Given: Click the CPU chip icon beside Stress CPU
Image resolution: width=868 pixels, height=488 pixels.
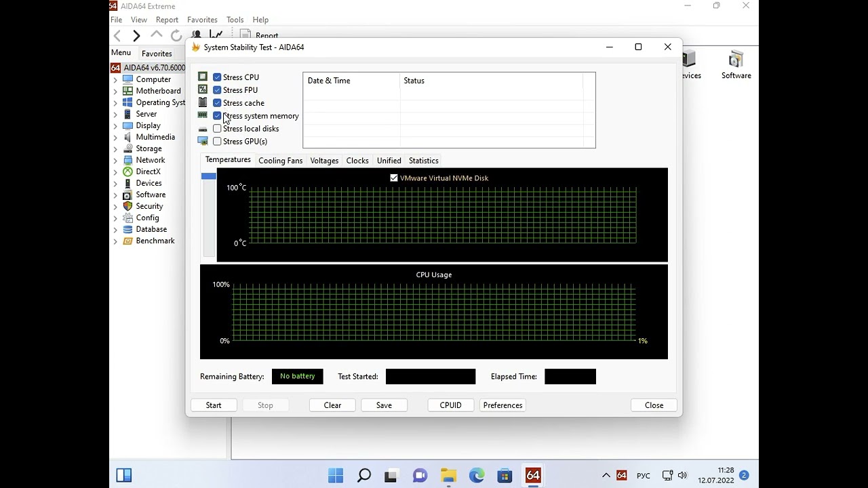Looking at the screenshot, I should 203,77.
